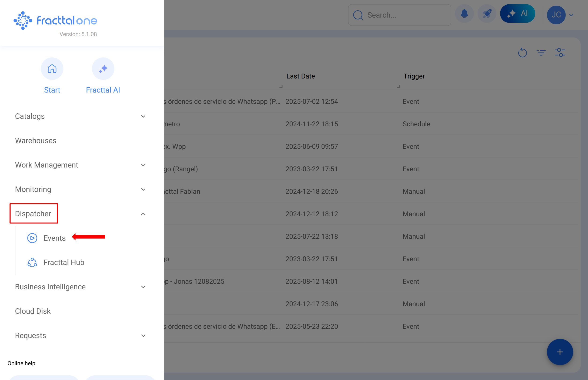Open the filter lines icon
Screen dimensions: 588x380
[541, 52]
